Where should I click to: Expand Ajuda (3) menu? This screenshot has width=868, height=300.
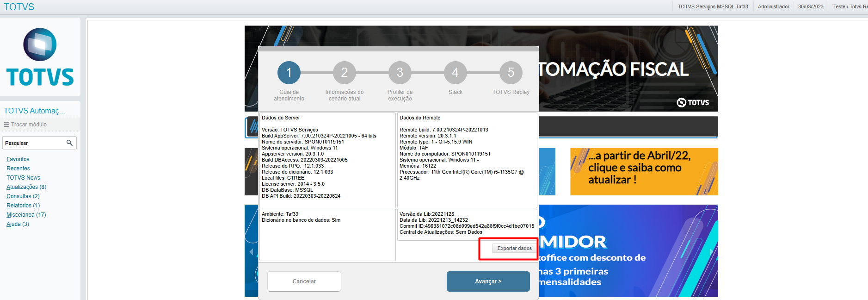18,224
